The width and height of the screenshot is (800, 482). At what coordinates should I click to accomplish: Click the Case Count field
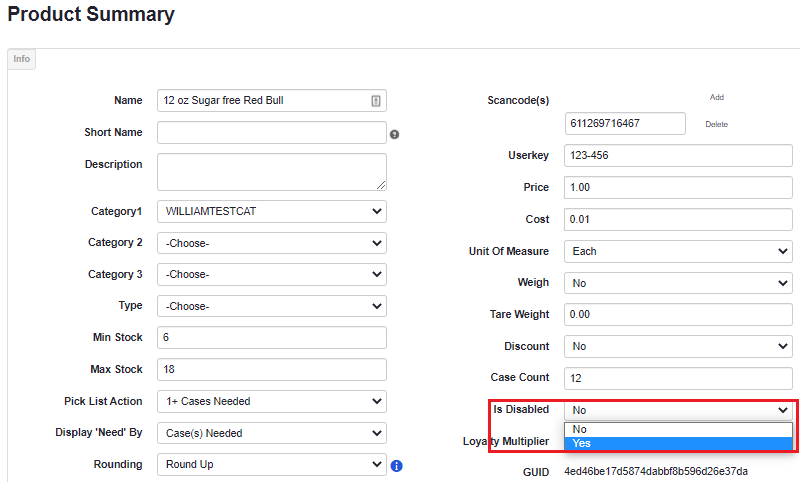678,378
